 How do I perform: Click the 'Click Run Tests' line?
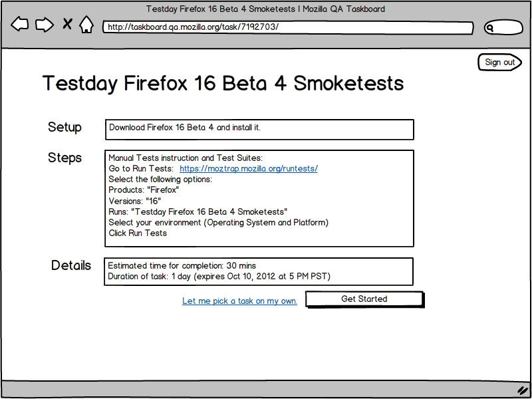click(138, 233)
